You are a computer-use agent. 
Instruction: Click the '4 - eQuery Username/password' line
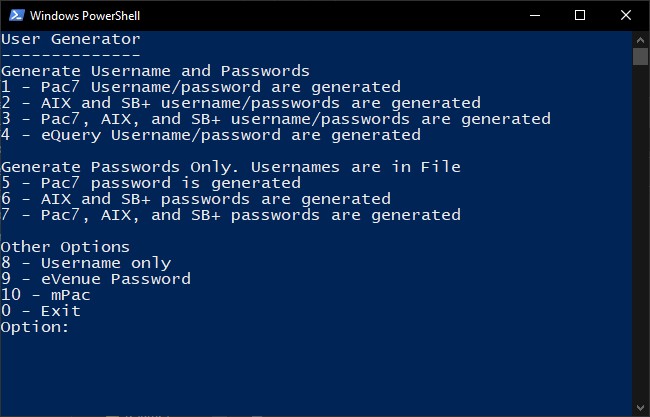(x=211, y=135)
